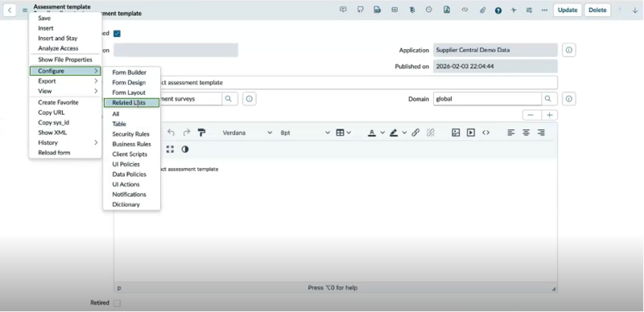This screenshot has height=312, width=644.
Task: Toggle the contrast half-circle editor icon
Action: (x=185, y=149)
